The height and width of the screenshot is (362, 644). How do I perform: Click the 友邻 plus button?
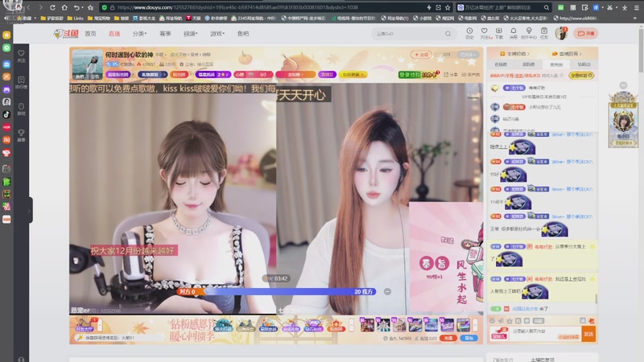pyautogui.click(x=421, y=55)
